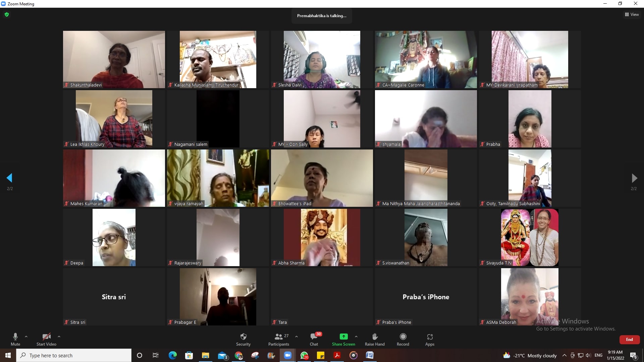Open the Chat with 30 unread

pos(314,337)
